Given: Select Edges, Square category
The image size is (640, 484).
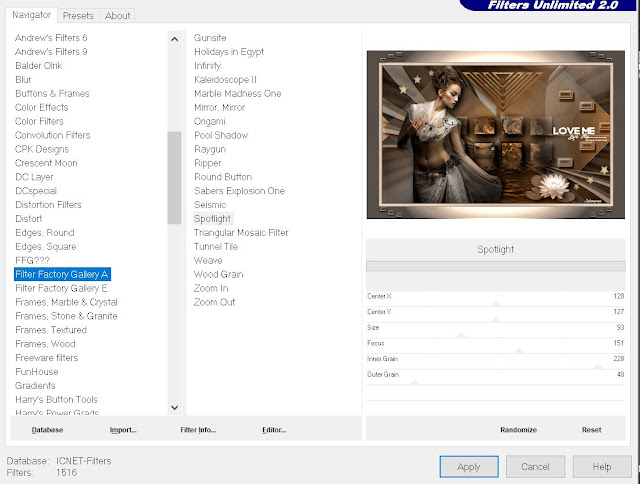Looking at the screenshot, I should [x=46, y=246].
